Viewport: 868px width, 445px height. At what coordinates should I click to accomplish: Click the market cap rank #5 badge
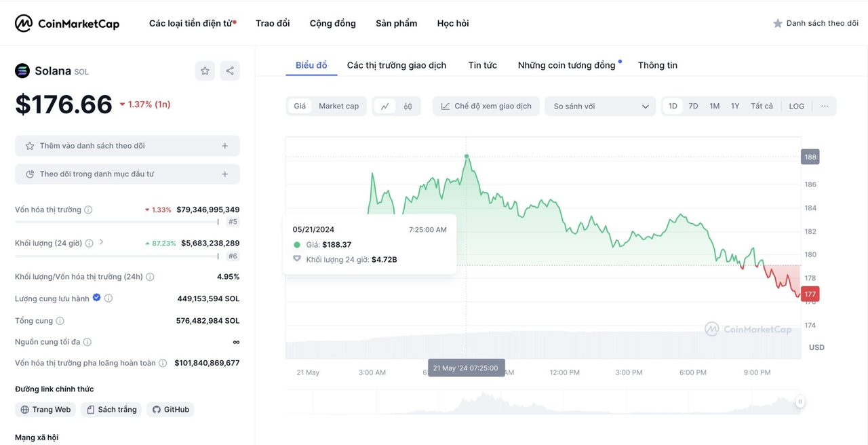(x=233, y=222)
